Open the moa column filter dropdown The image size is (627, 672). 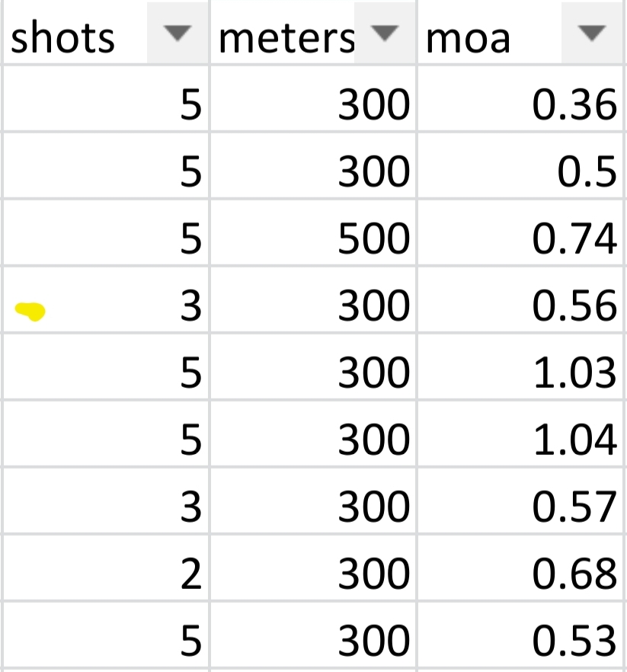pos(592,33)
